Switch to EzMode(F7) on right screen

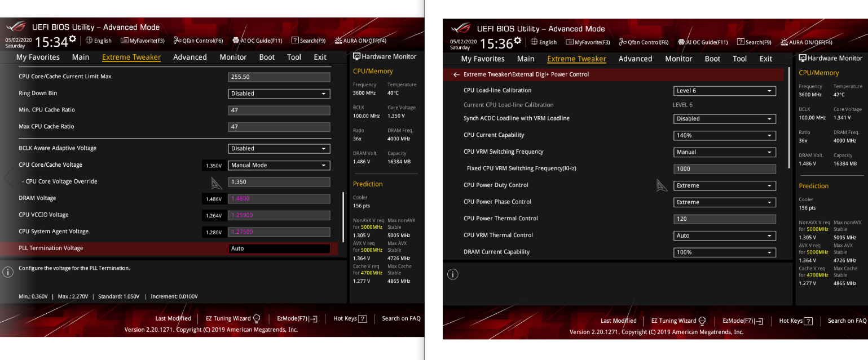742,321
